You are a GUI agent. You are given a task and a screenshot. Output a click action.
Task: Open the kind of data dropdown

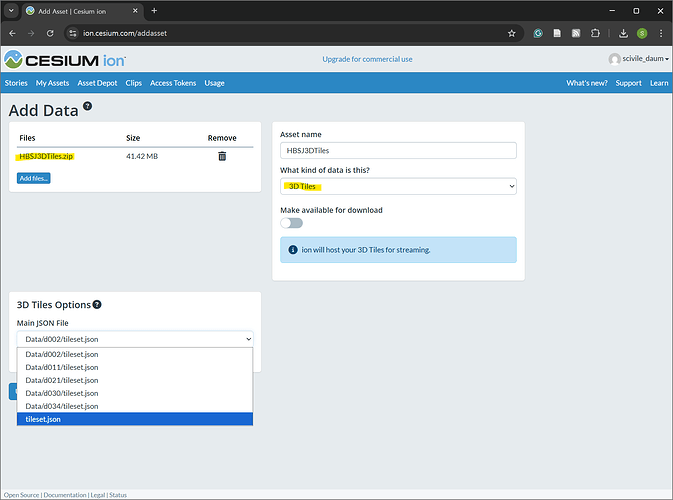[398, 186]
